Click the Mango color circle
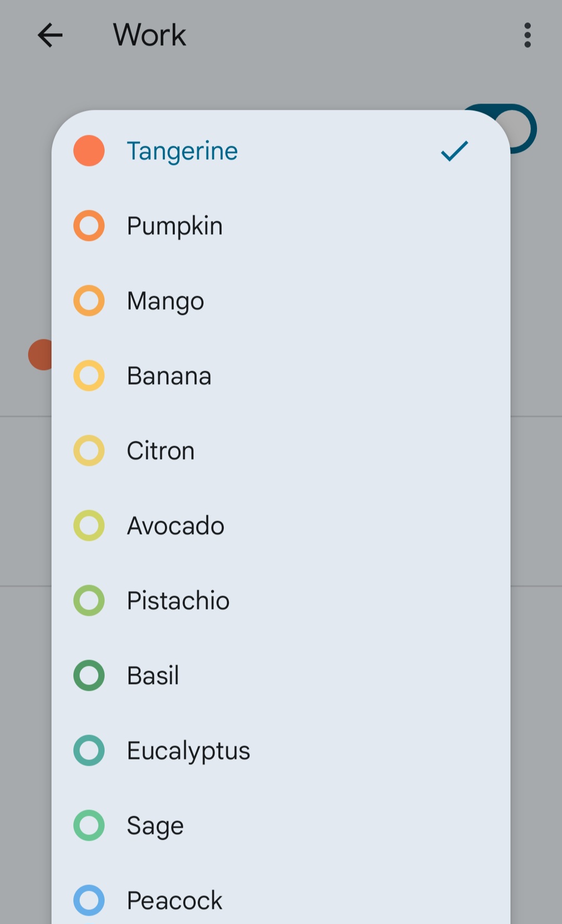Image resolution: width=562 pixels, height=924 pixels. click(89, 301)
